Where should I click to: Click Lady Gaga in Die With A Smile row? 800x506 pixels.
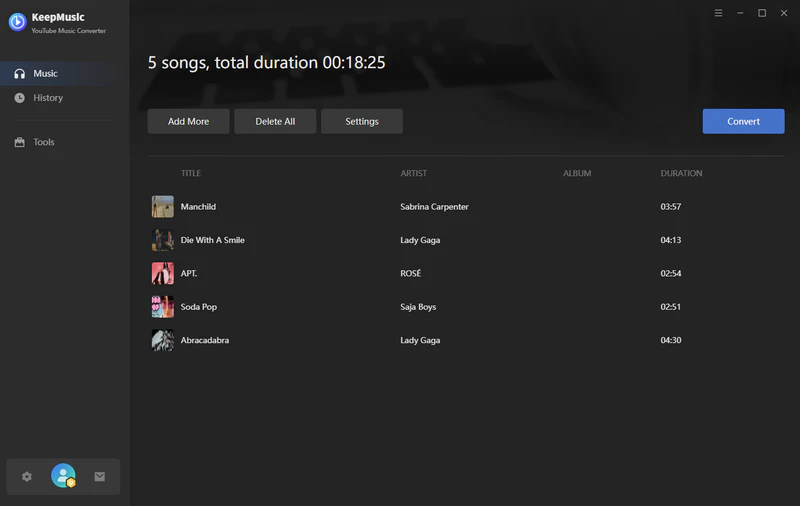point(420,240)
